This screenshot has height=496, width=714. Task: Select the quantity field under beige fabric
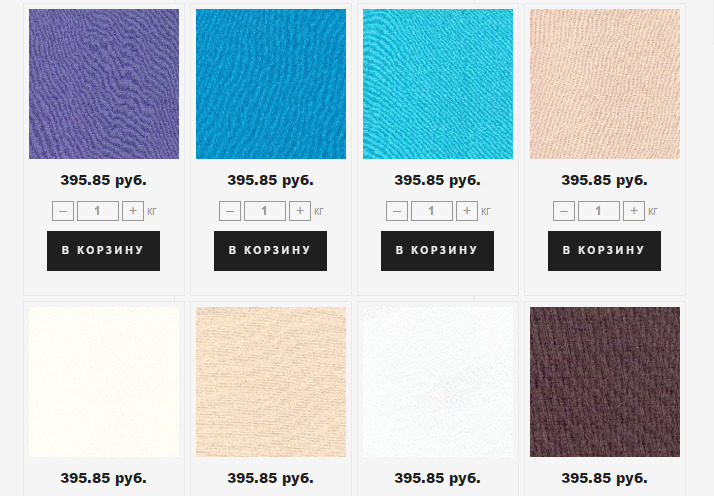599,211
